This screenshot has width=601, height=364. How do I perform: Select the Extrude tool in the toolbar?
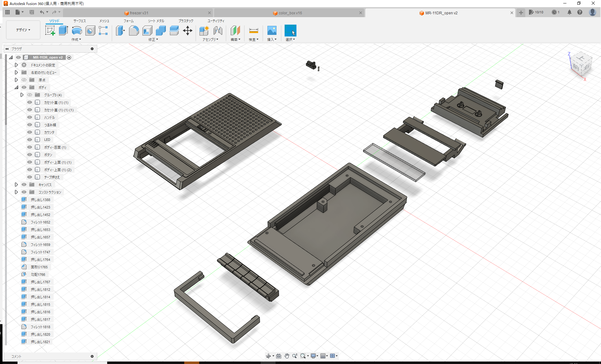[x=63, y=31]
